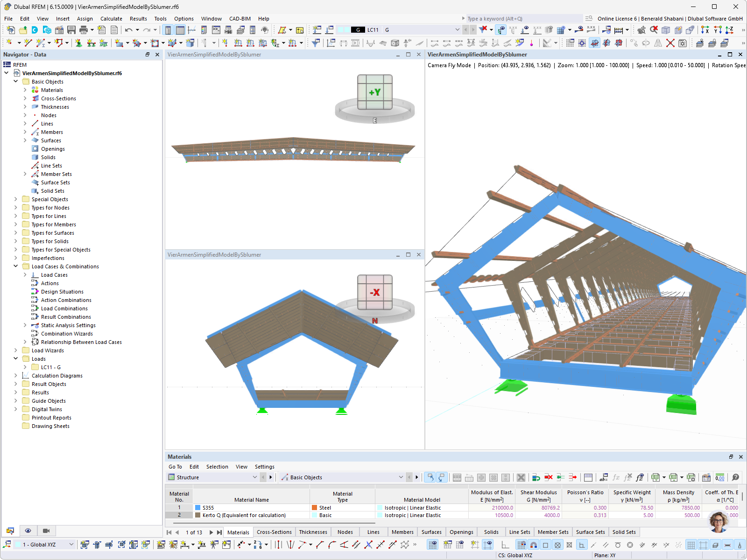Click the -X view cube in lower viewport
Image resolution: width=747 pixels, height=560 pixels.
375,293
